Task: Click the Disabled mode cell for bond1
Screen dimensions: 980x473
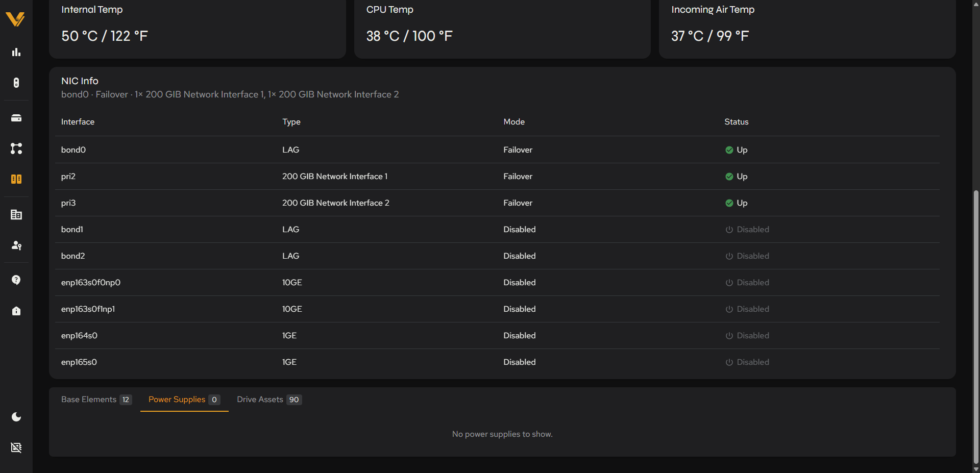Action: (x=520, y=229)
